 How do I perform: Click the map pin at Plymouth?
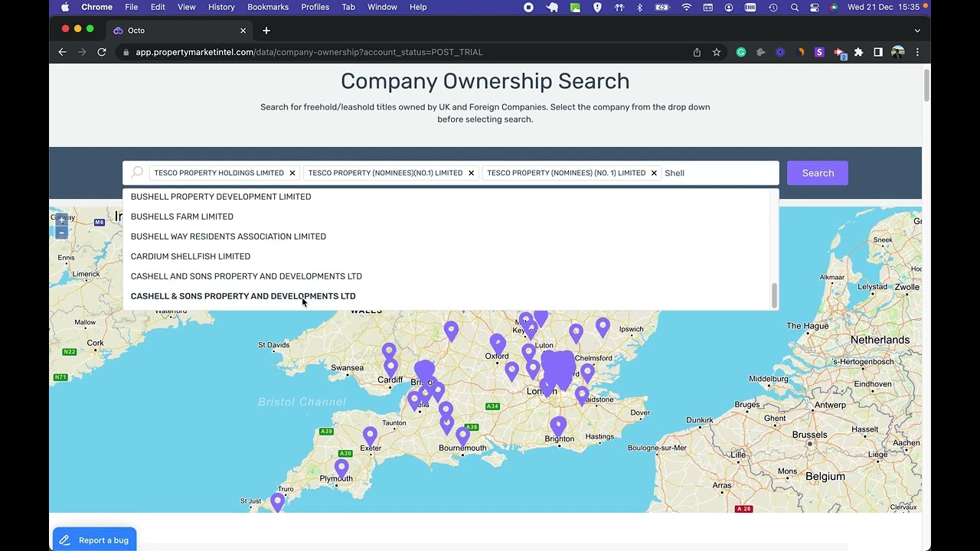(x=341, y=468)
